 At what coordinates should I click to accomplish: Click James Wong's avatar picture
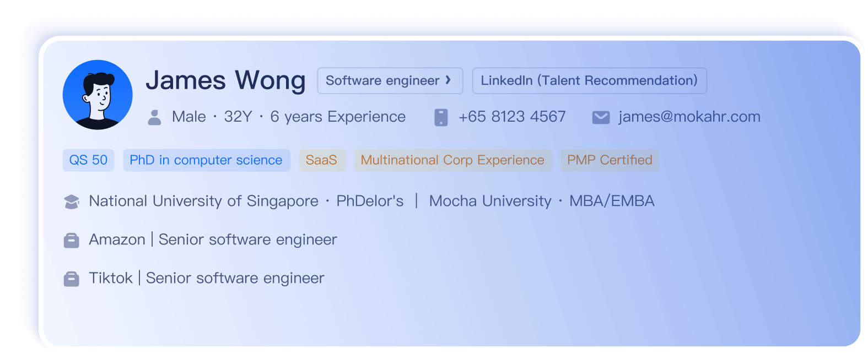(98, 95)
